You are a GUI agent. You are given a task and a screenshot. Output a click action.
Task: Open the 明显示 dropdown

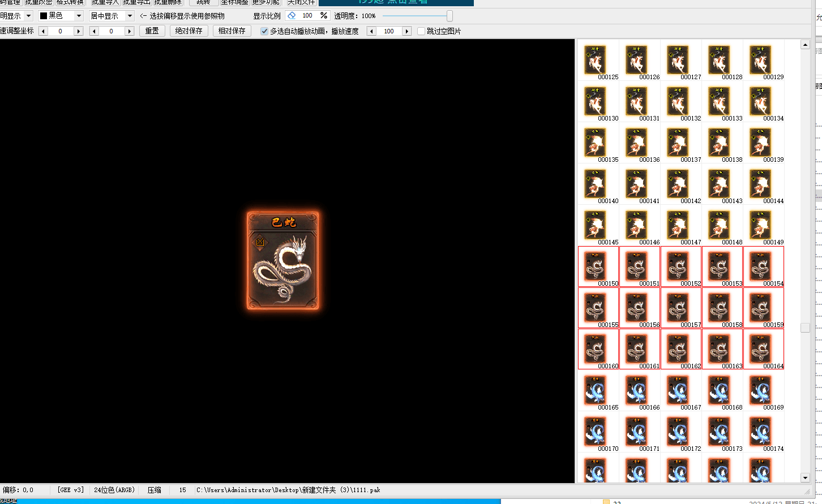tap(28, 16)
